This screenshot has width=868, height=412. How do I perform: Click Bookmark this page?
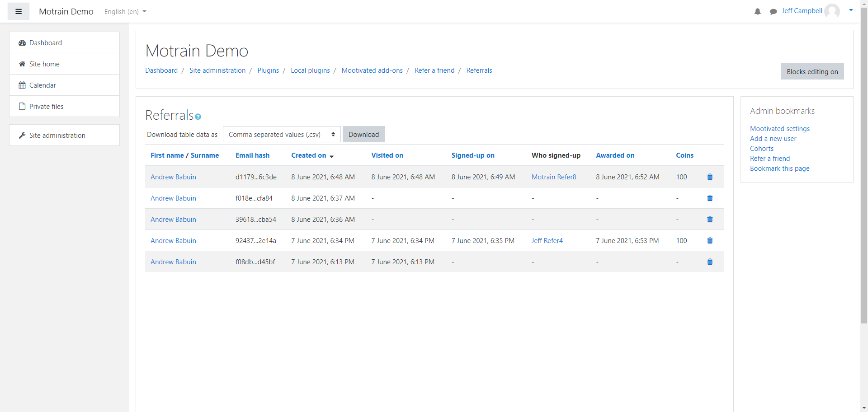click(780, 169)
